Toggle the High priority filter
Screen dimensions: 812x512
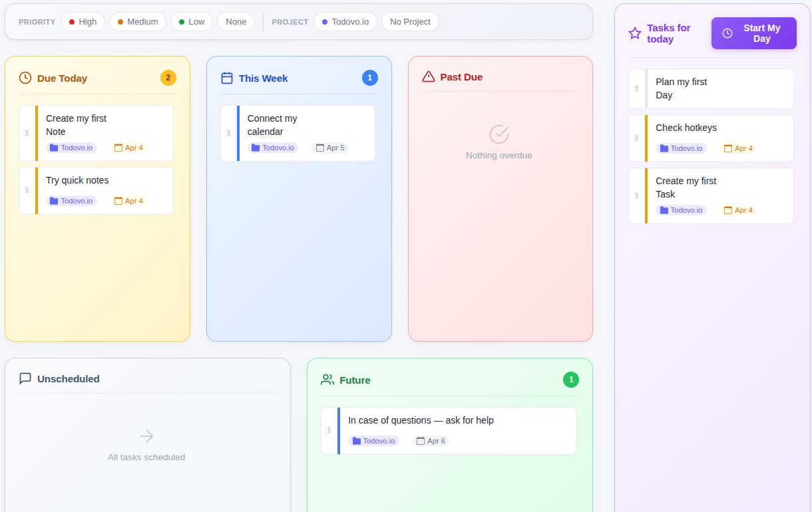(x=83, y=22)
